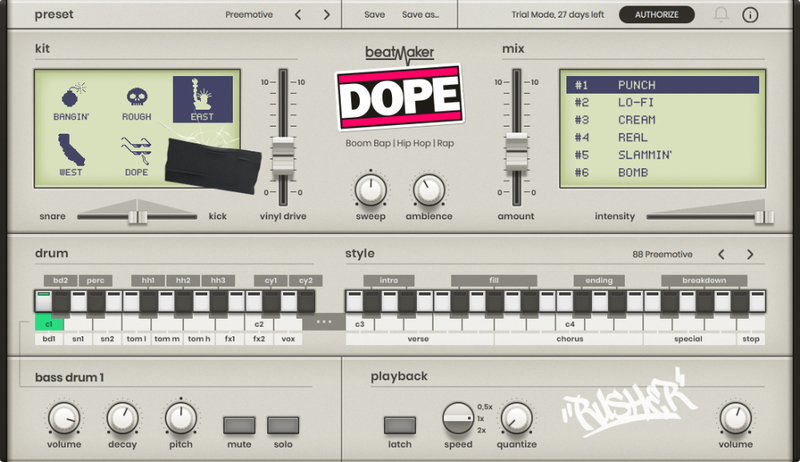Select the hh2 label
This screenshot has width=800, height=462.
point(183,280)
